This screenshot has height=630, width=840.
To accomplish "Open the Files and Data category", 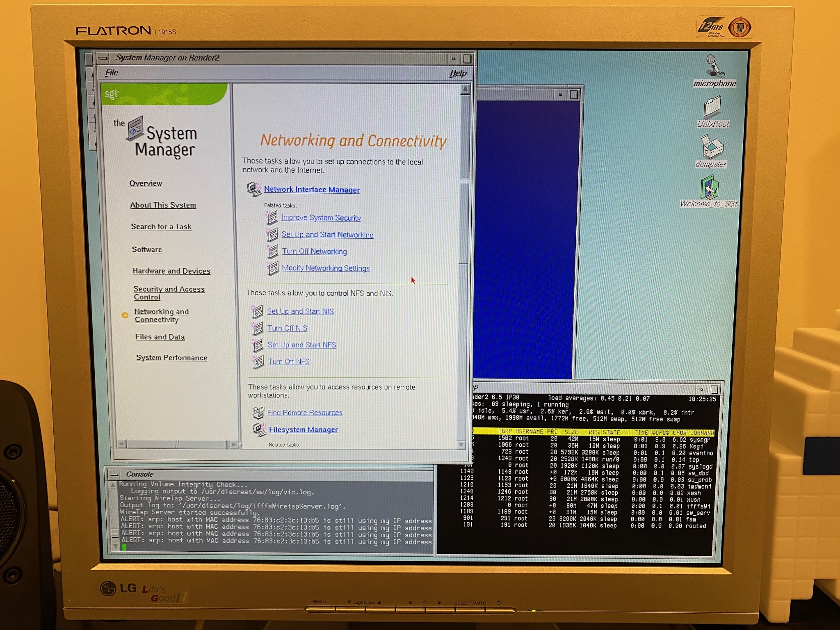I will tap(160, 337).
